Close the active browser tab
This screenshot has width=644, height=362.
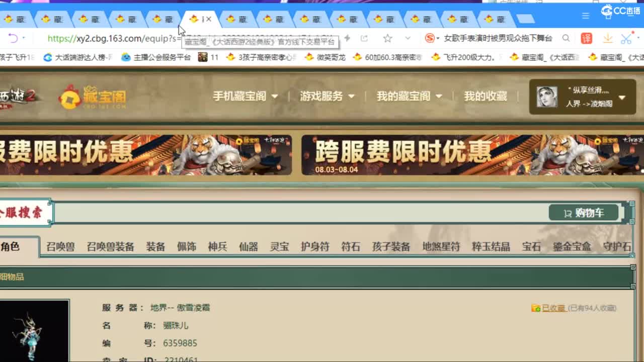209,19
